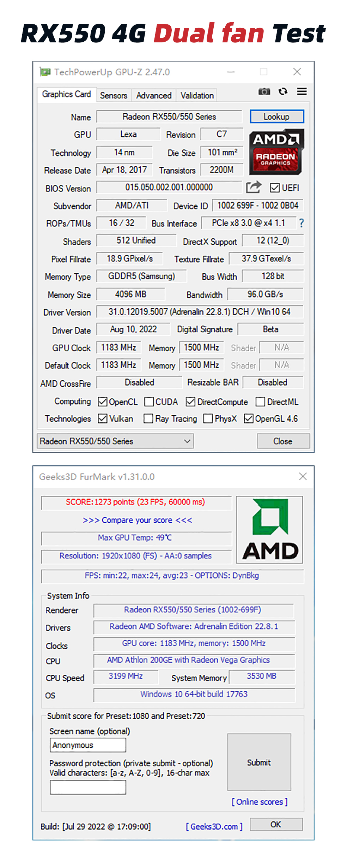This screenshot has width=347, height=868.
Task: Click the refresh icon in GPU-Z
Action: [282, 92]
